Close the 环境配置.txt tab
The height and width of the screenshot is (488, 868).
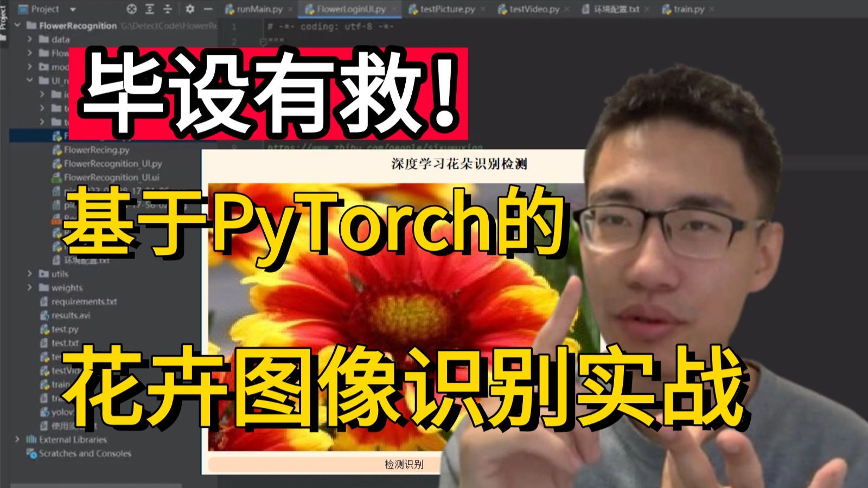pos(647,10)
